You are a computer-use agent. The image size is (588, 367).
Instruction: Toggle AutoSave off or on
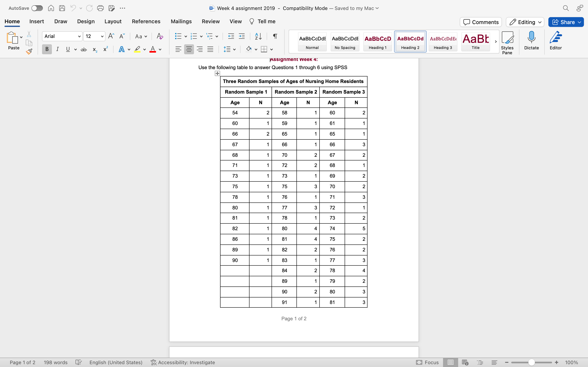(x=37, y=8)
